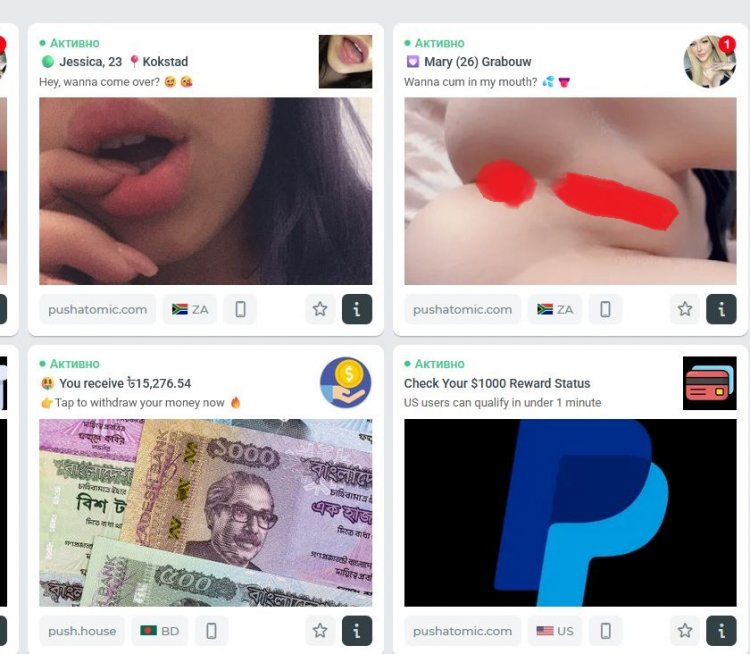Select the ZA country tag on the Mary ad
Image resolution: width=750 pixels, height=654 pixels.
coord(555,309)
